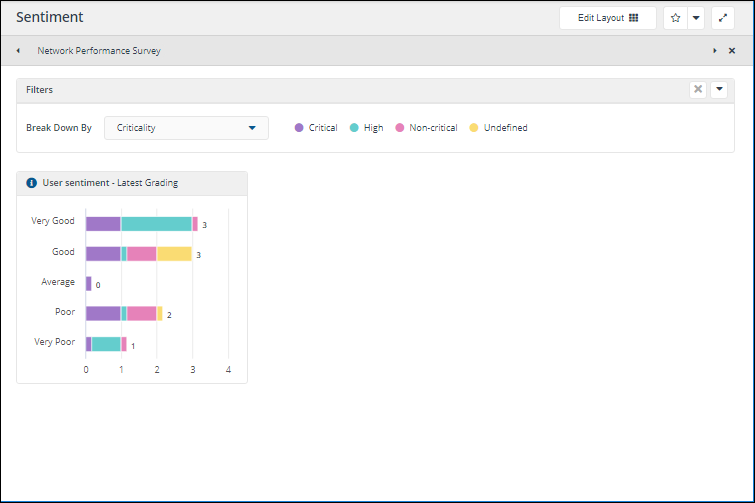
Task: Click the yellow Undefined segment in Good bar
Action: (174, 254)
